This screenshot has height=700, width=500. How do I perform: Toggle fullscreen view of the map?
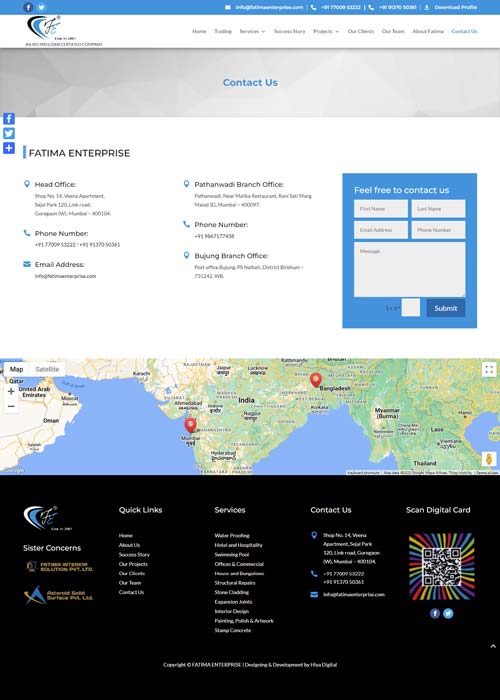[x=489, y=369]
